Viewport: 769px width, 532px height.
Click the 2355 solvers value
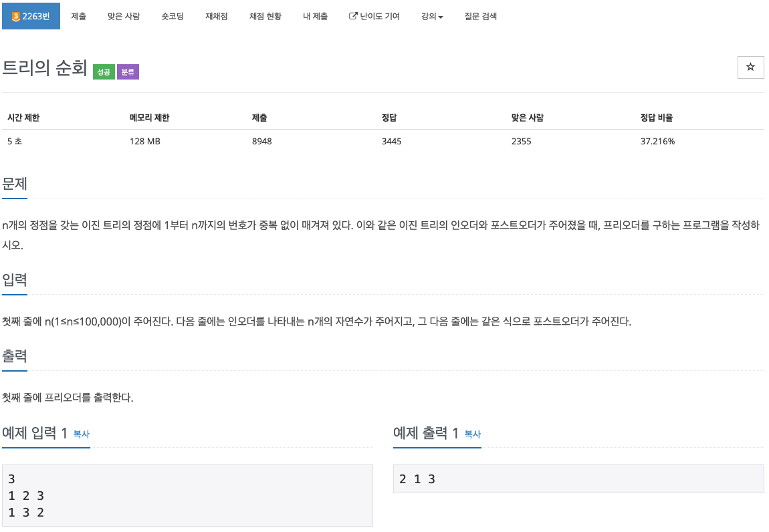pos(522,141)
